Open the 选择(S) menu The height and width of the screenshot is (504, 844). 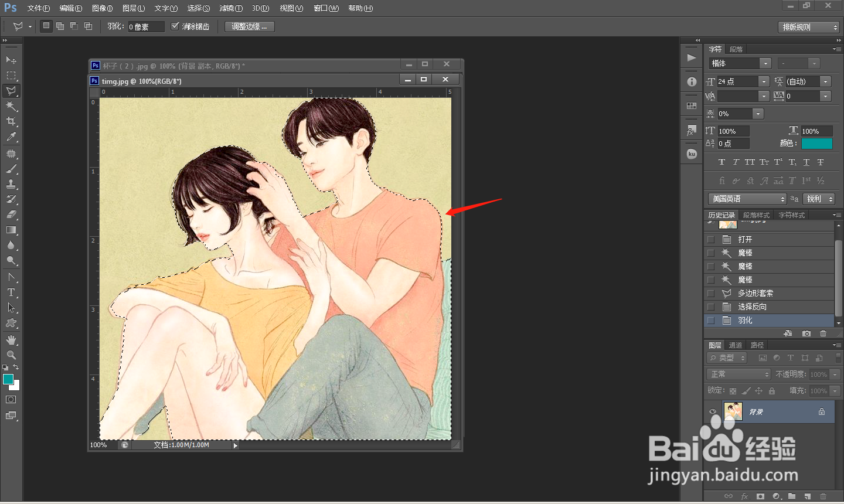click(198, 8)
